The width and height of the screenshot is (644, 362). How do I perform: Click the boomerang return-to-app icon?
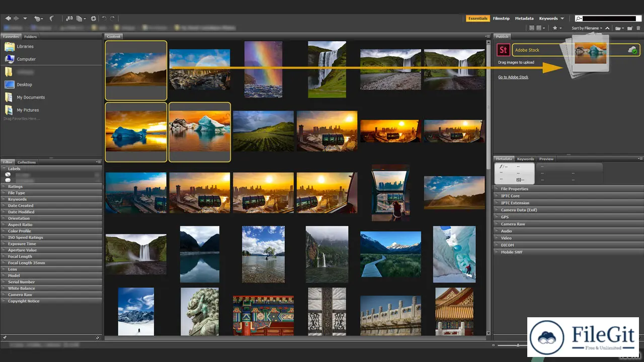[51, 19]
